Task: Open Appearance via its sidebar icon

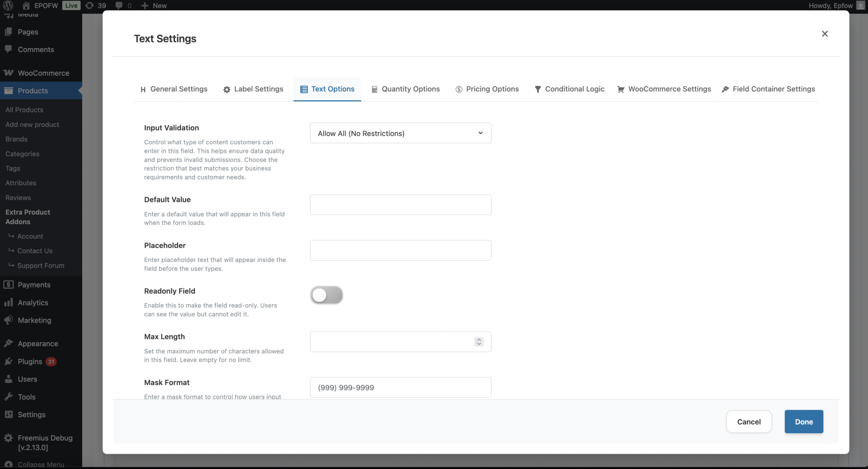Action: [8, 343]
